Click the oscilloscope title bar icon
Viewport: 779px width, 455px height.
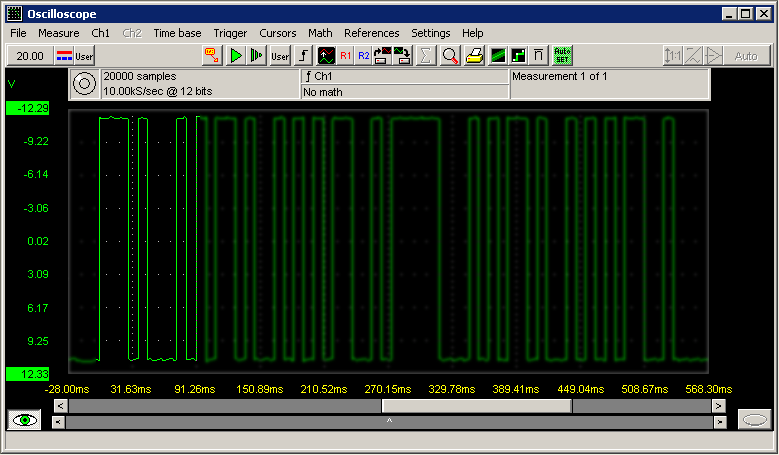coord(14,14)
